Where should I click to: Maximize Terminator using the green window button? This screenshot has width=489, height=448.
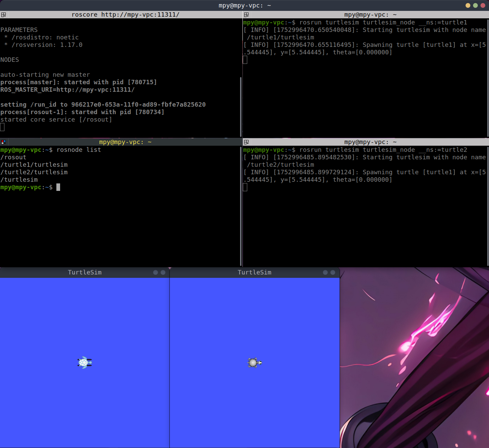[475, 5]
